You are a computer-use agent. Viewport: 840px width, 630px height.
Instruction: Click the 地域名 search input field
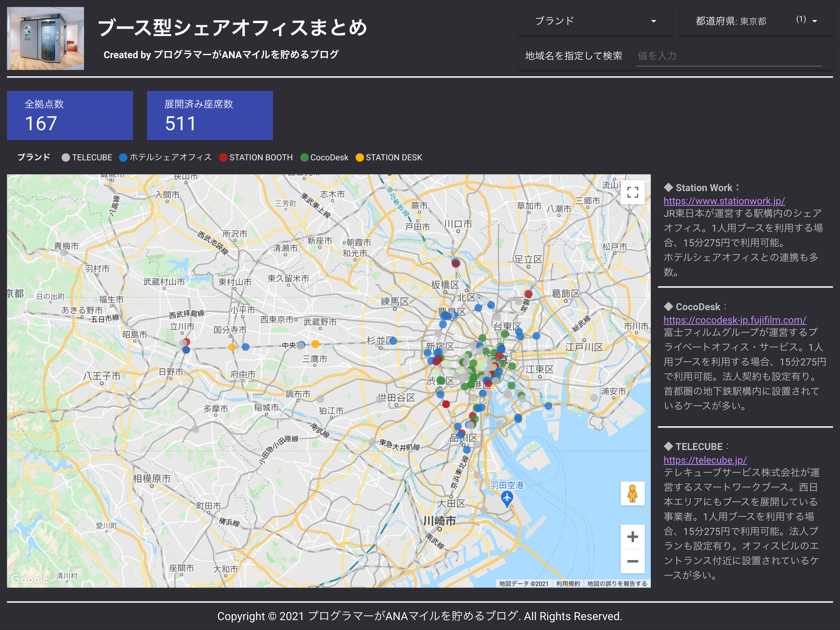tap(729, 56)
